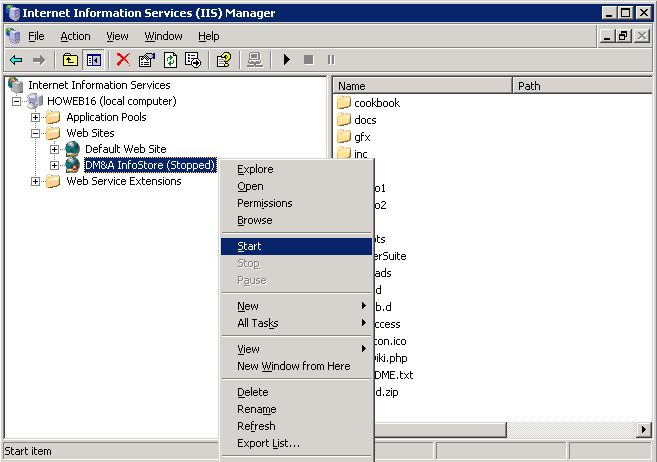Open the File menu
The image size is (657, 462).
(36, 36)
